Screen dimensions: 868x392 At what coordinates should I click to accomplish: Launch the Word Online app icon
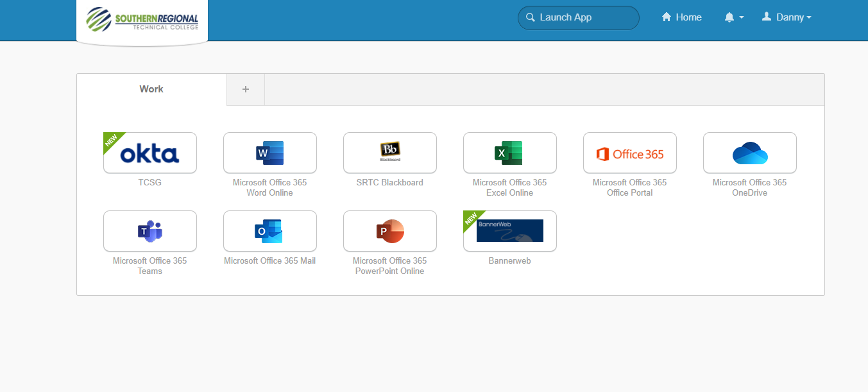(x=270, y=153)
